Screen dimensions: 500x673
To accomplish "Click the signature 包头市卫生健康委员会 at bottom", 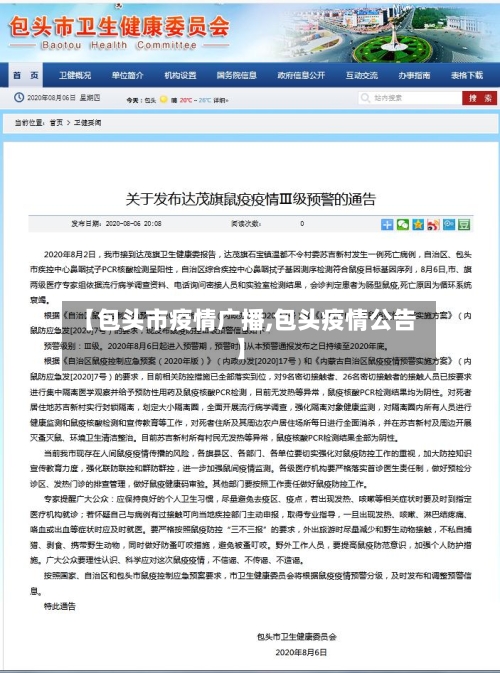I will 297,637.
